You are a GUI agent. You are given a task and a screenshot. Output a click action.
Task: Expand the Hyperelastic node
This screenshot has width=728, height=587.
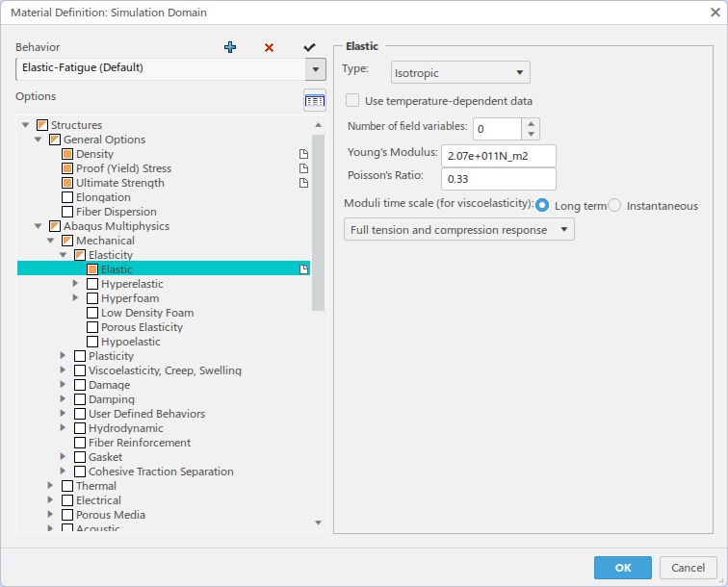[76, 283]
